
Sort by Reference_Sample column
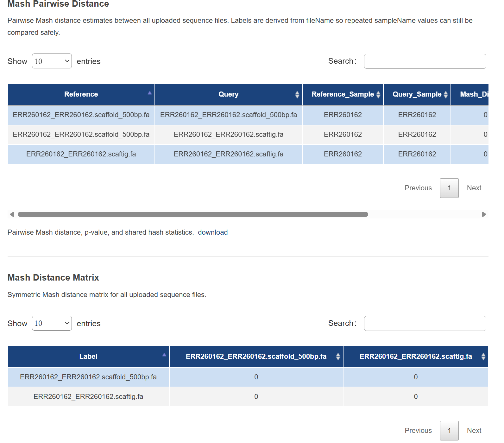coord(343,94)
